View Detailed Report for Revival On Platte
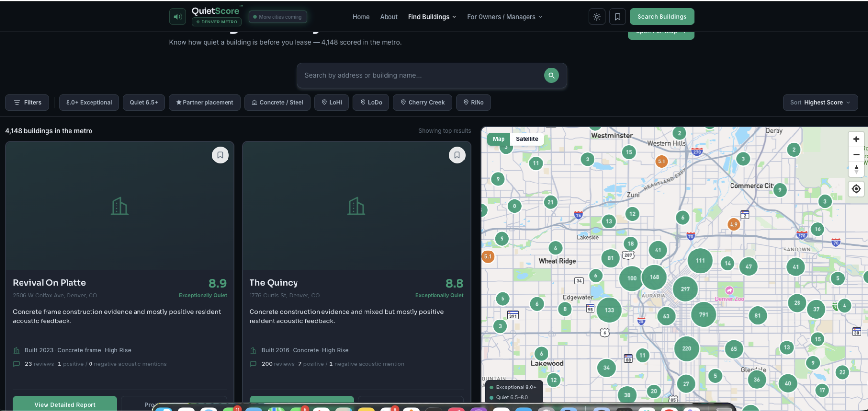 65,404
